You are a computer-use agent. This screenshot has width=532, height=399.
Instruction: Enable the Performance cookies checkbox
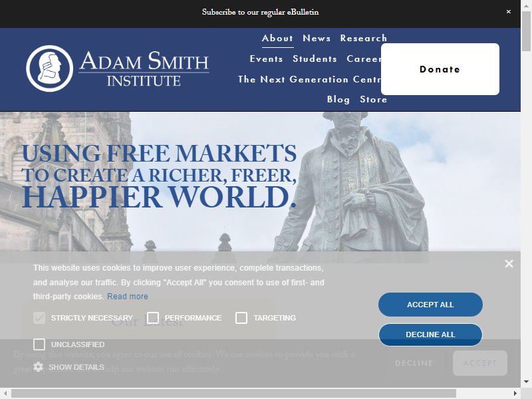point(153,318)
